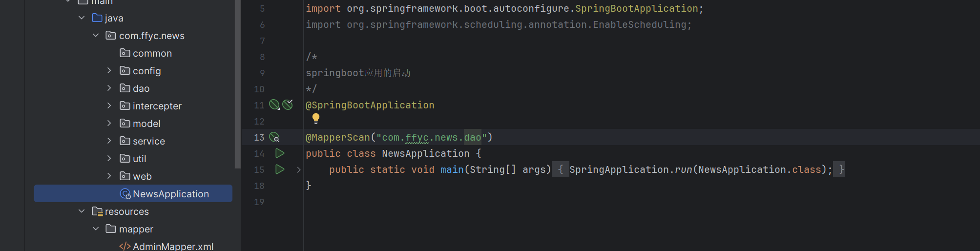The image size is (980, 251).
Task: Click the main method name
Action: coord(452,169)
